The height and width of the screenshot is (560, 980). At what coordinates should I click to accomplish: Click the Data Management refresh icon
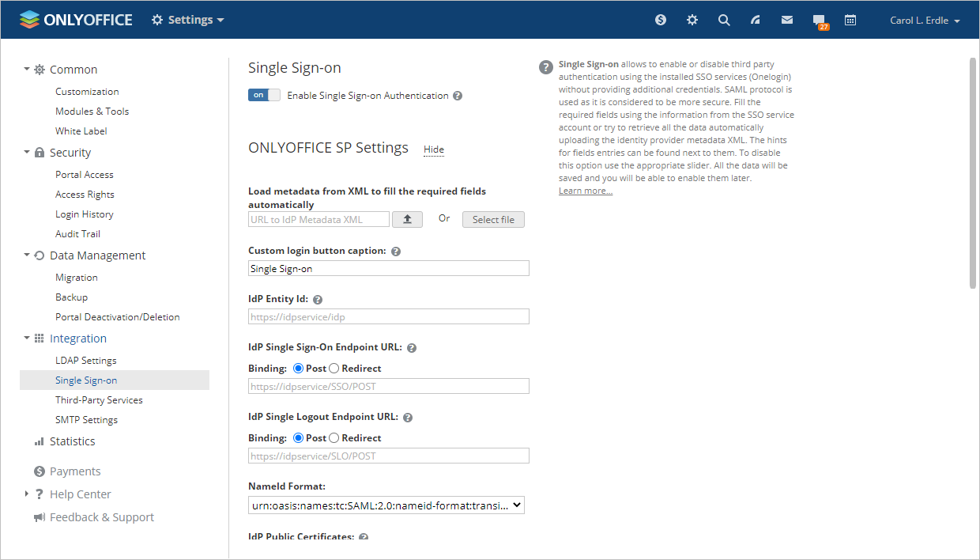[x=40, y=255]
